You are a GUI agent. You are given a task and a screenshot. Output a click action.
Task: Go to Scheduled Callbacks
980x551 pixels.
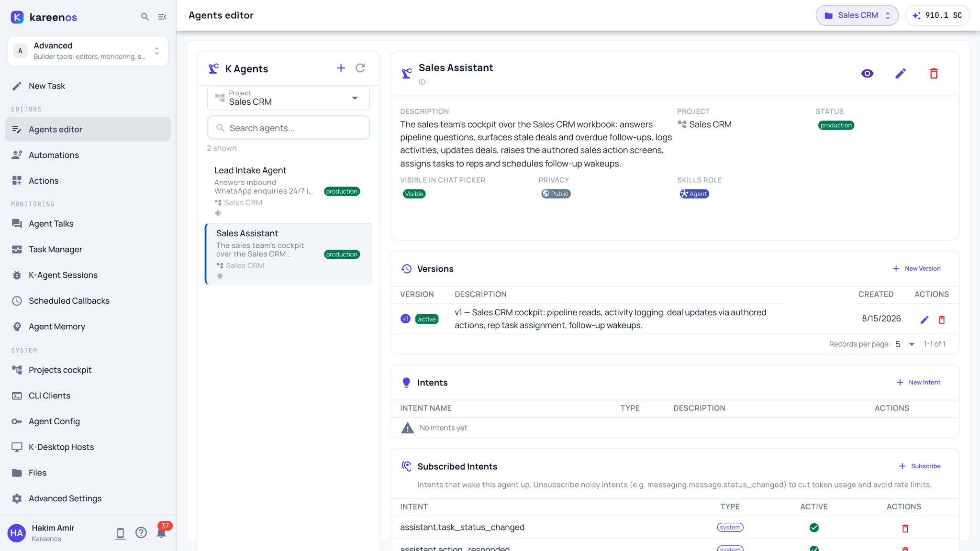pos(88,301)
